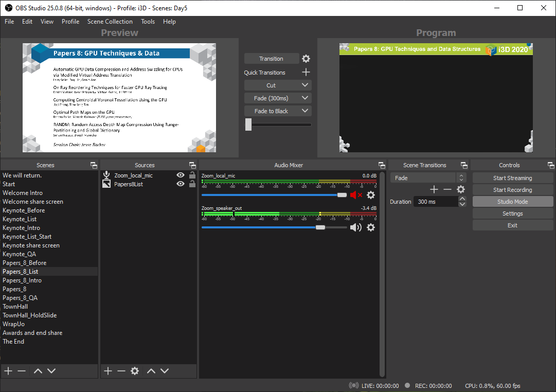
Task: Click the Start Streaming button
Action: (x=512, y=178)
